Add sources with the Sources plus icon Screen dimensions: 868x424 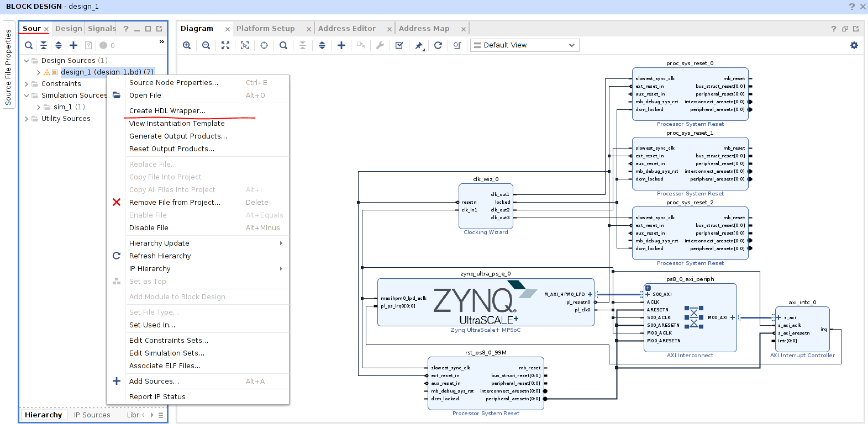73,45
